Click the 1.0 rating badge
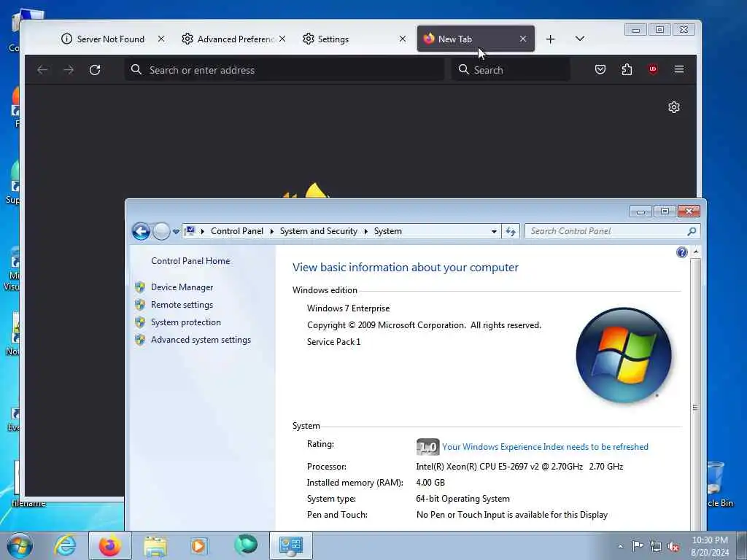Screen dimensions: 747x560 [427, 447]
